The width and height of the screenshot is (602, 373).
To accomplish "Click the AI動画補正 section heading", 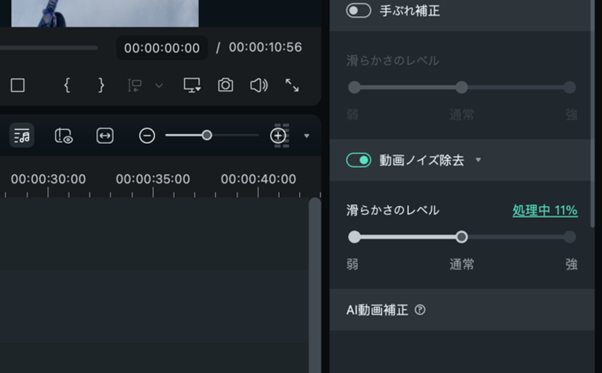I will click(x=377, y=310).
